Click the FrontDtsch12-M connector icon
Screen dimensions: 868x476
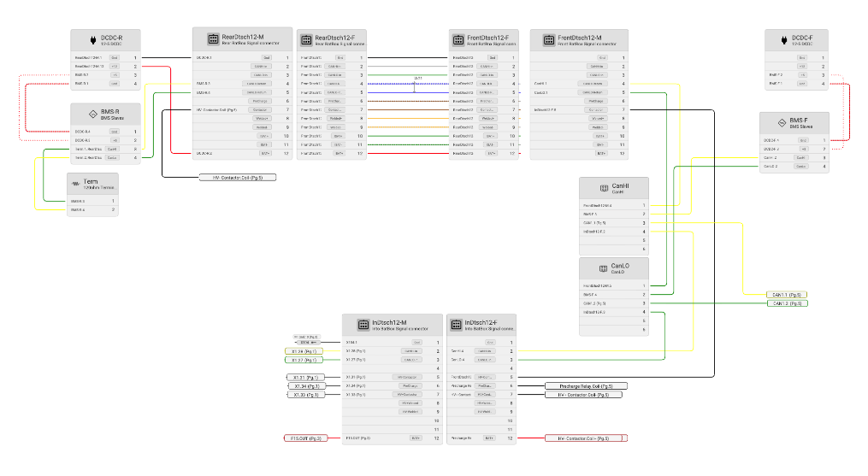click(548, 40)
